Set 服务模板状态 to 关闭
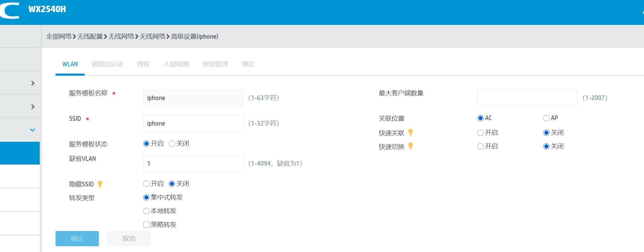 [x=172, y=143]
